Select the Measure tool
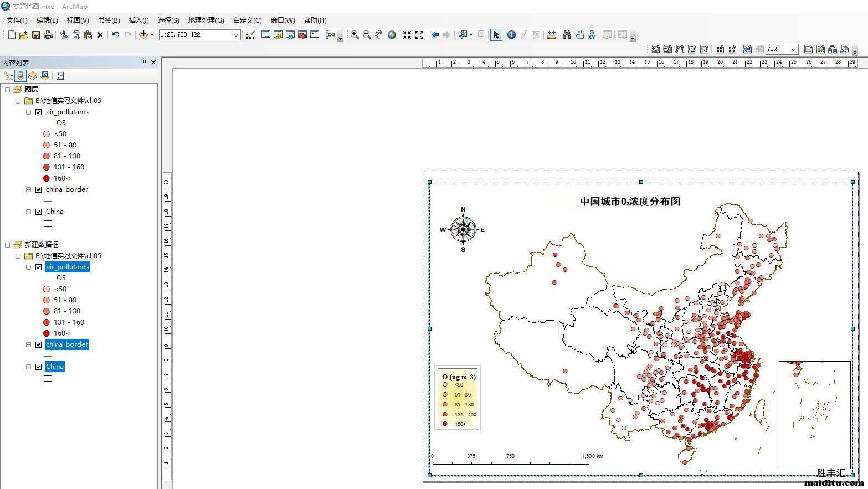This screenshot has height=489, width=868. pos(552,35)
